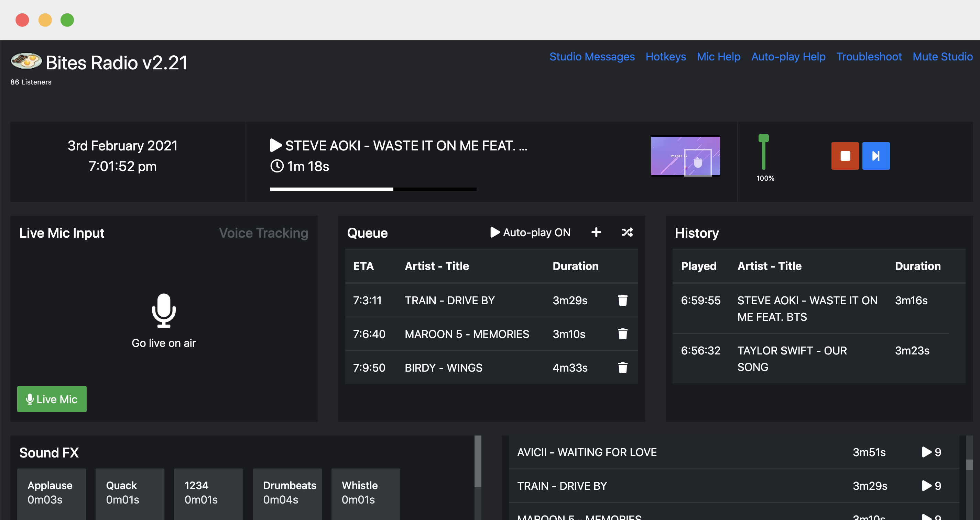Open Studio Messages link
The image size is (980, 520).
tap(591, 57)
